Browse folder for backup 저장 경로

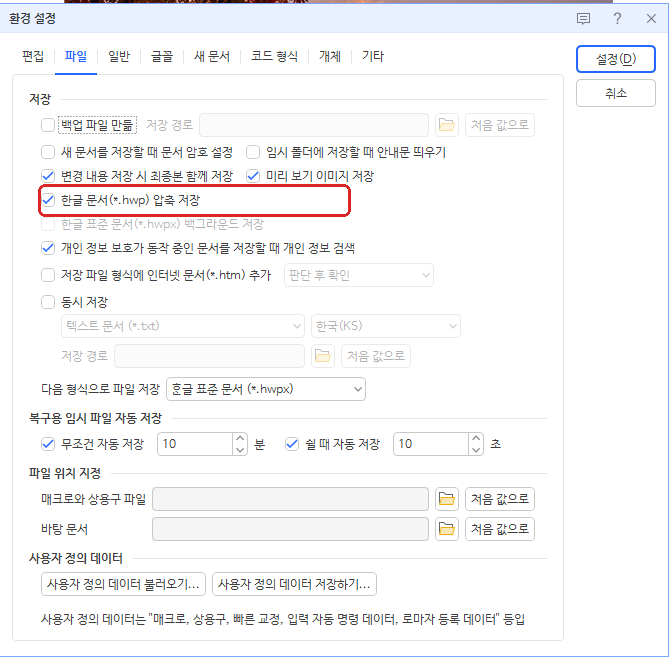click(x=447, y=125)
